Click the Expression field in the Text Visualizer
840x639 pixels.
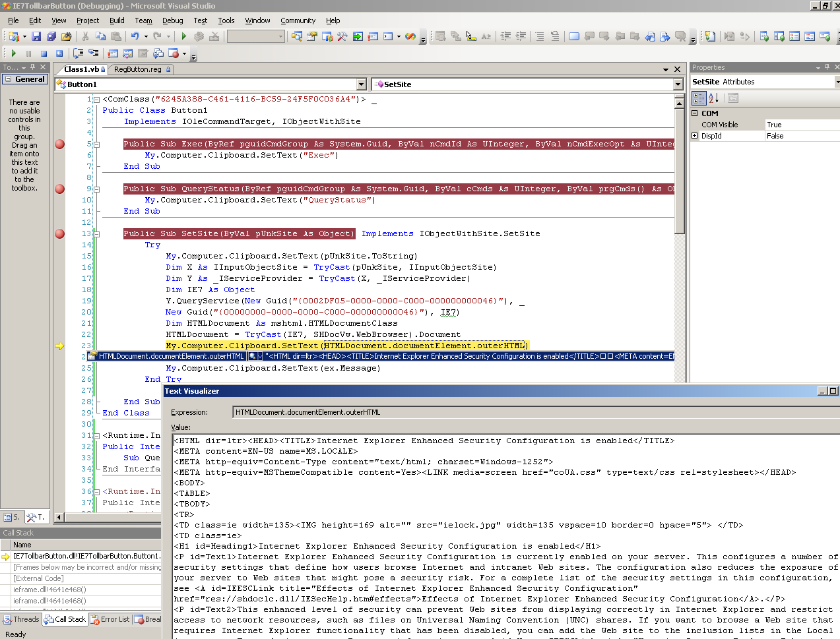click(536, 412)
